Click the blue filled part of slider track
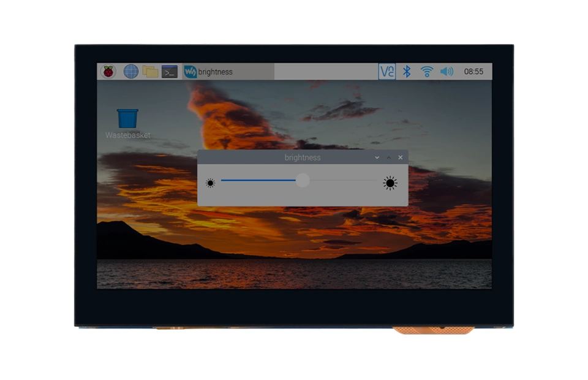The height and width of the screenshot is (380, 588). pyautogui.click(x=257, y=180)
